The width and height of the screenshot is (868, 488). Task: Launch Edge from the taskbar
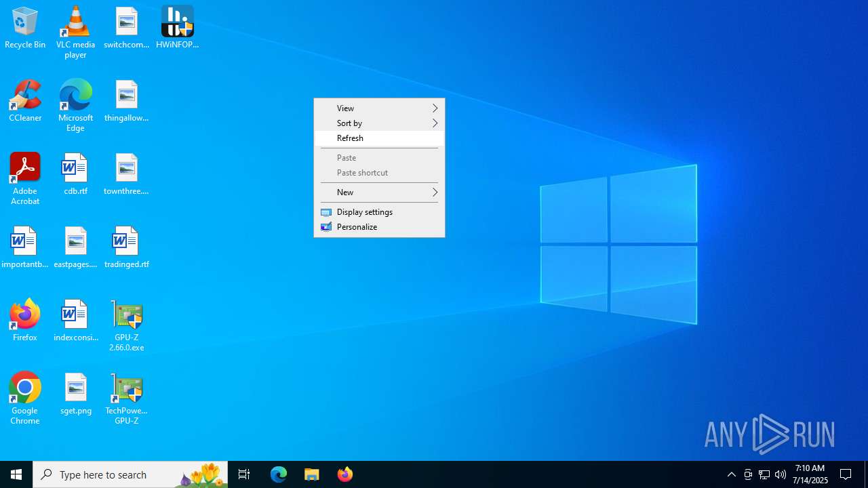tap(279, 474)
